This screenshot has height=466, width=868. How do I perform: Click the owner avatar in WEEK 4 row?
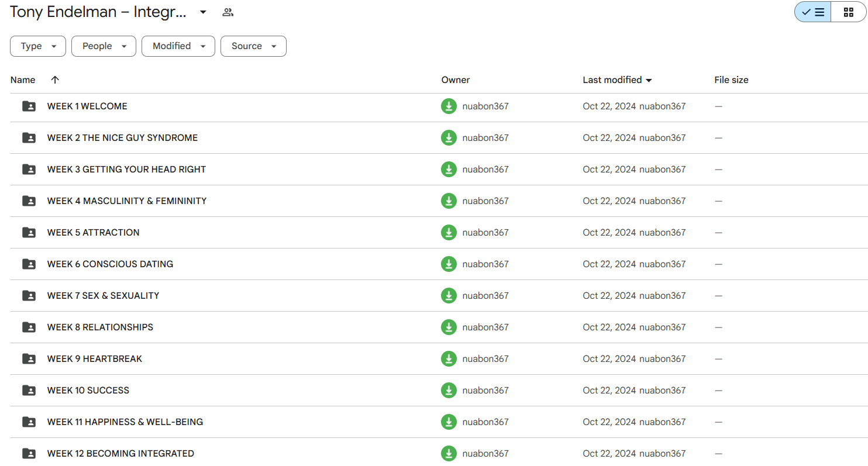pyautogui.click(x=449, y=201)
